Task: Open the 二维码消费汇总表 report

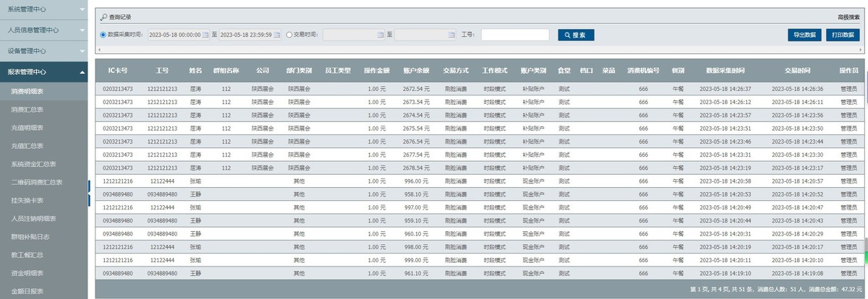Action: pyautogui.click(x=43, y=182)
